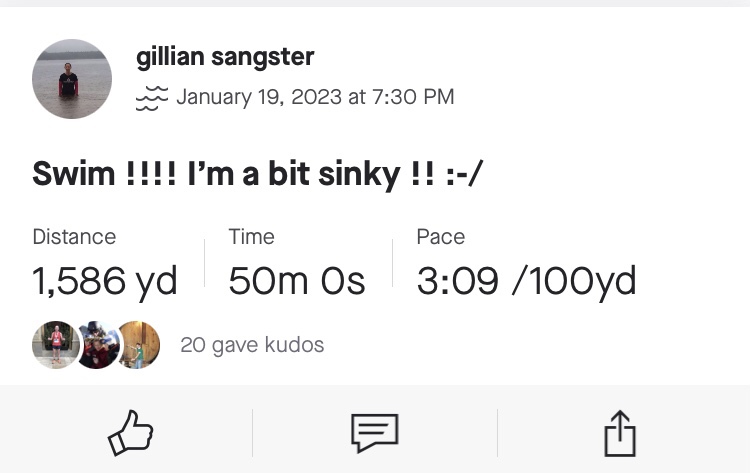Tap the third kudos giver avatar
The height and width of the screenshot is (473, 750).
click(138, 345)
